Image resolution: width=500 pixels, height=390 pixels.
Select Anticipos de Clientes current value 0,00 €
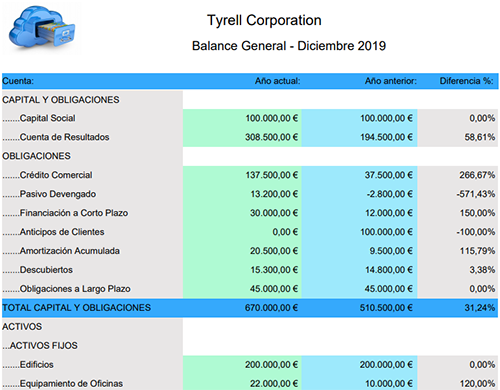285,232
